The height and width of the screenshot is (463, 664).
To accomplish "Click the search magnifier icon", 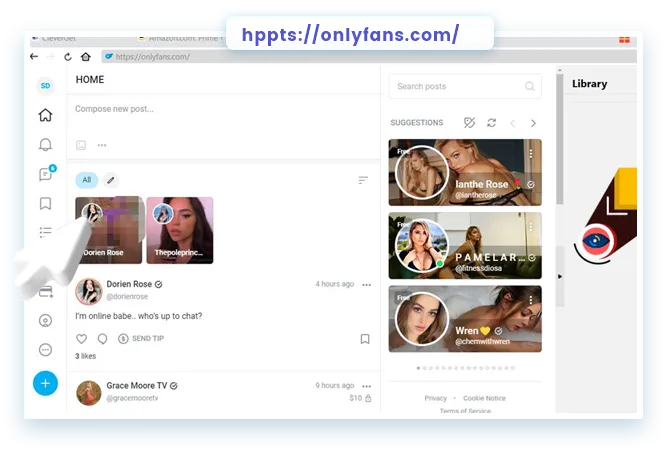I will point(530,86).
